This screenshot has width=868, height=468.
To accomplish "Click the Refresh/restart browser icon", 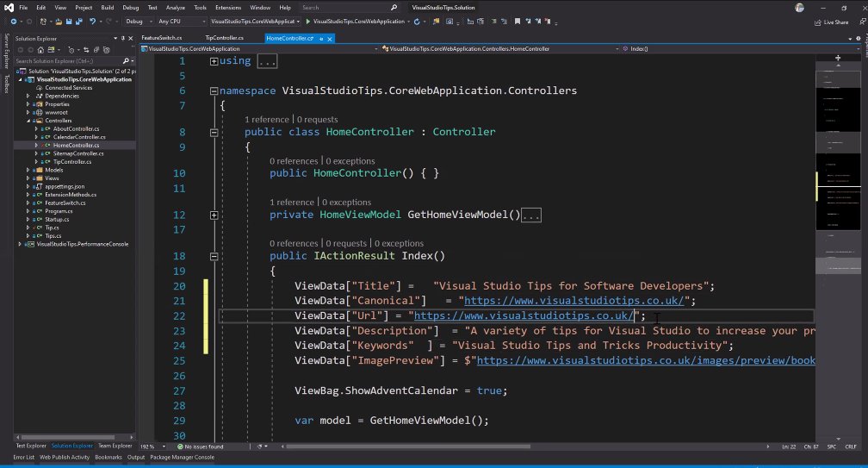I will click(417, 22).
